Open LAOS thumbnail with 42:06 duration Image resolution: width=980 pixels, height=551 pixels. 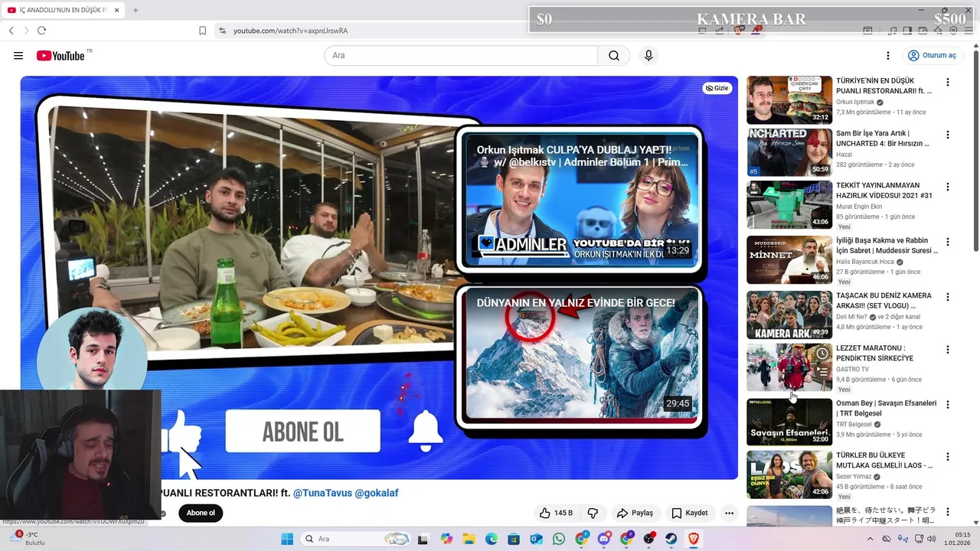pos(789,474)
